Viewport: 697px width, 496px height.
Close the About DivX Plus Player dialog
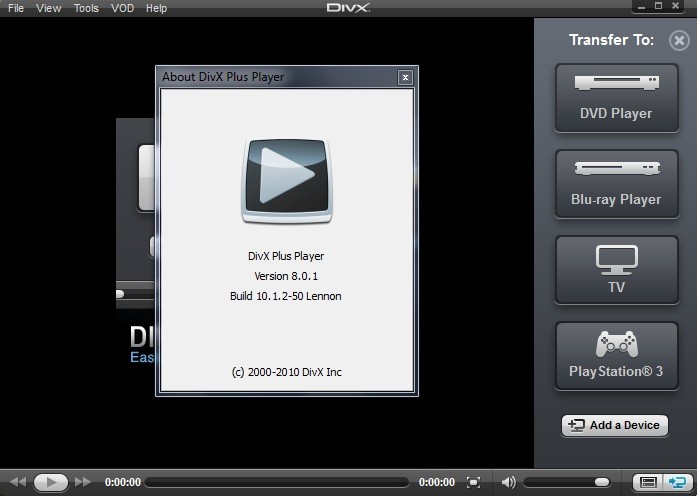pos(405,77)
